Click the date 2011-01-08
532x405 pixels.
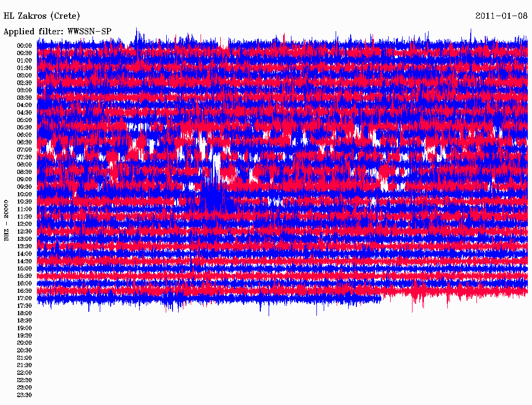501,16
